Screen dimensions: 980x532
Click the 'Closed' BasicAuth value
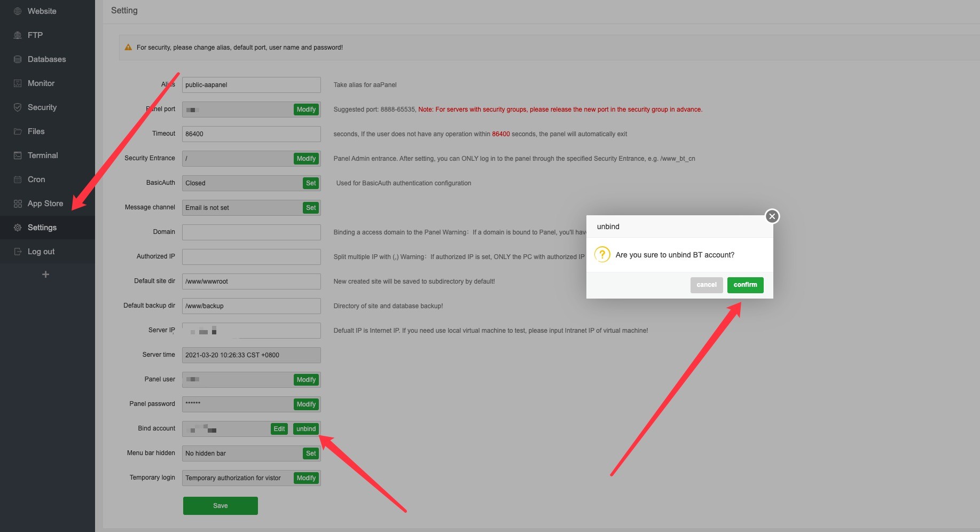(195, 183)
